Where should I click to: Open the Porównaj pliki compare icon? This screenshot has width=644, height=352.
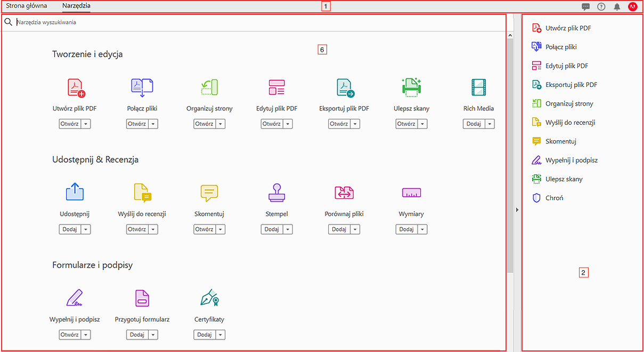tap(344, 193)
